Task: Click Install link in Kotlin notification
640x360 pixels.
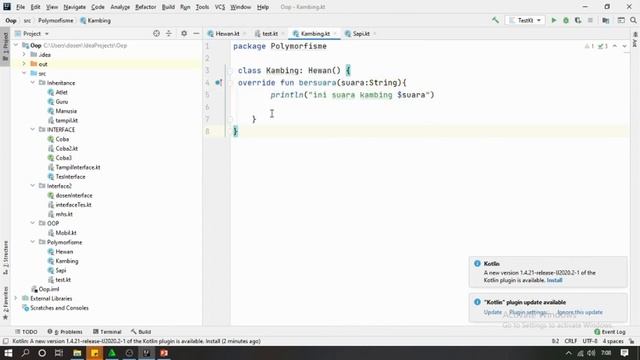Action: pos(554,280)
